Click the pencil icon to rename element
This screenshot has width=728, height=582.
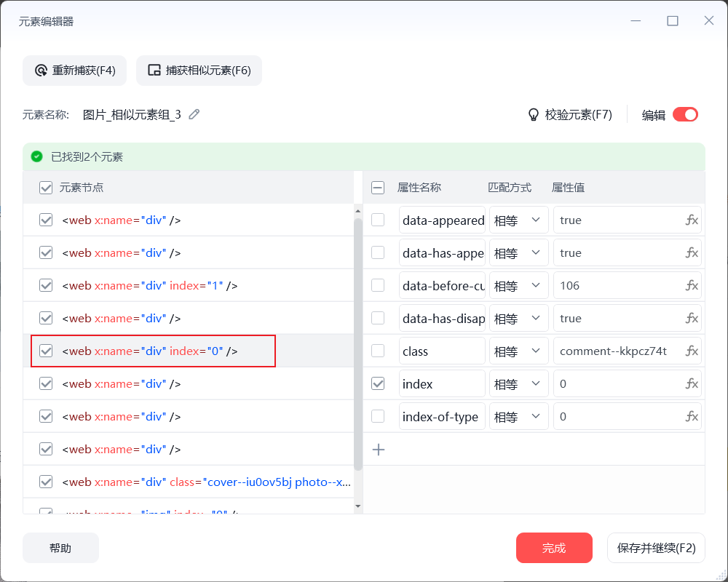click(x=194, y=114)
